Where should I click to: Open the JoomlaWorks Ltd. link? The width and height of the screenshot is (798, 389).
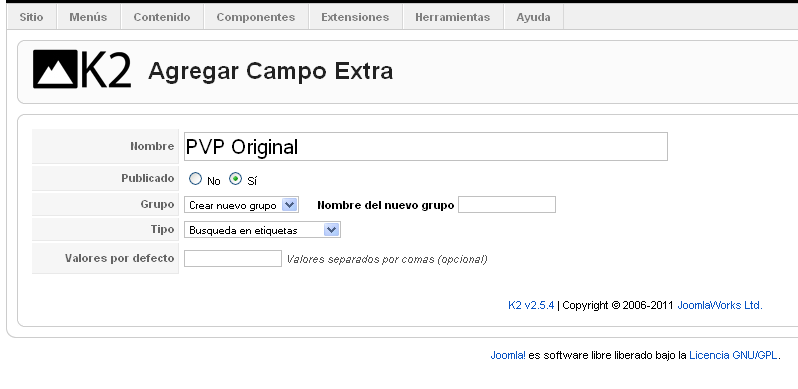720,305
